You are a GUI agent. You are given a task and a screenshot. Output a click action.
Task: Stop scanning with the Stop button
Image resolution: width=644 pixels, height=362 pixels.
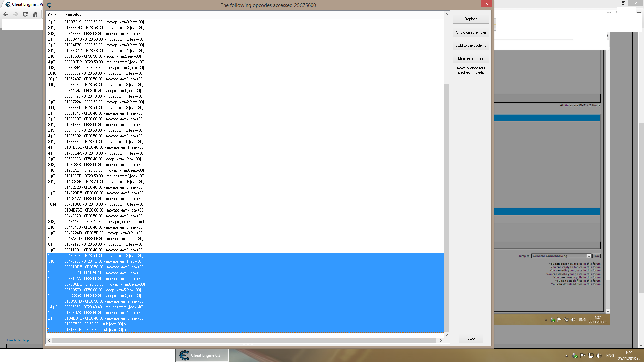pos(471,338)
